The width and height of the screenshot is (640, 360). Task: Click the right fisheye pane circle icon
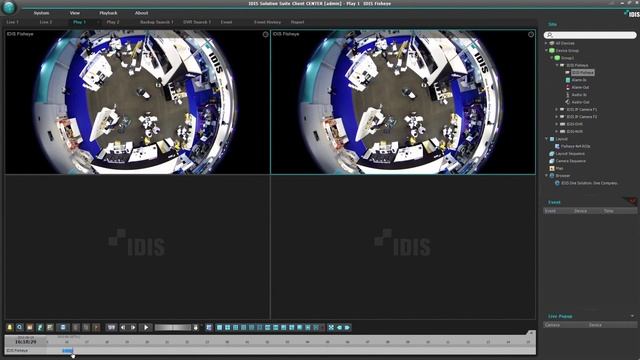click(x=531, y=34)
